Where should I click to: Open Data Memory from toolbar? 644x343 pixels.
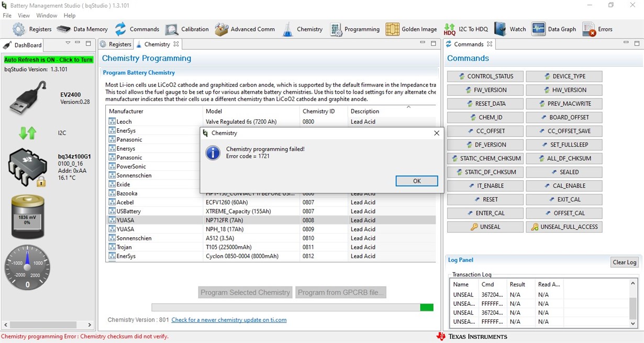click(82, 29)
